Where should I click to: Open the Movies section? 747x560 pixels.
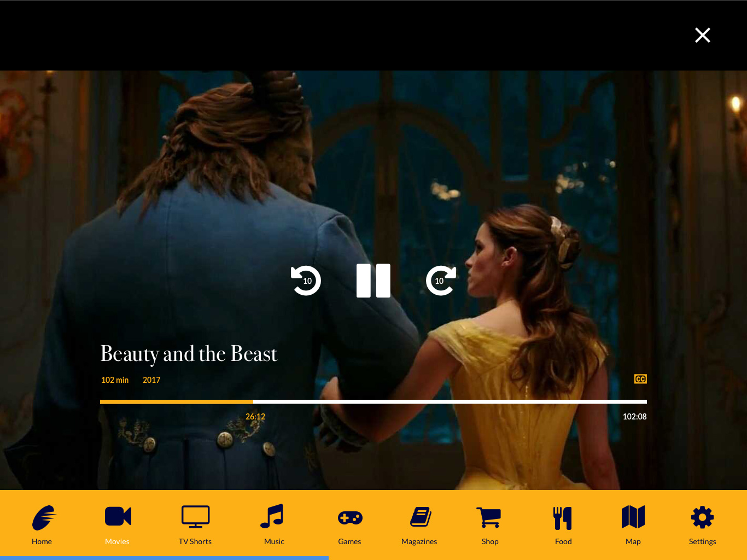(118, 525)
